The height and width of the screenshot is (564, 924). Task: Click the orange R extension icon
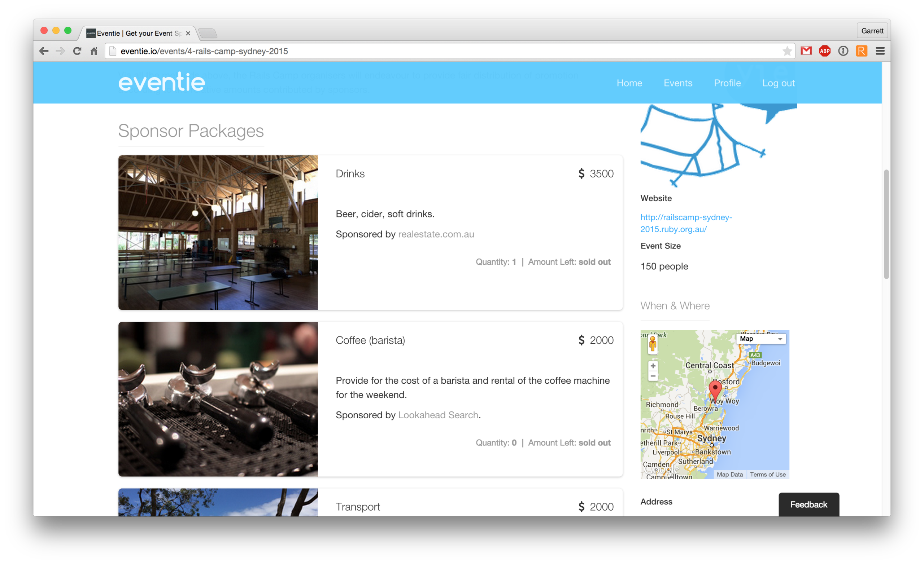pos(861,51)
